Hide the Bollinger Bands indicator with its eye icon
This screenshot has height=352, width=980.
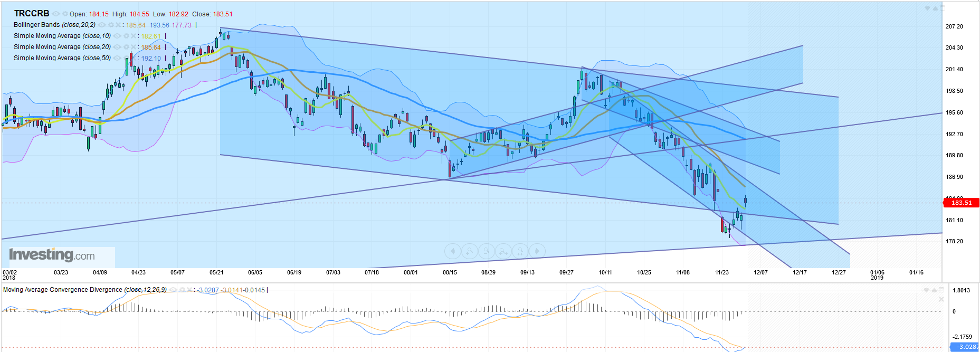(102, 25)
